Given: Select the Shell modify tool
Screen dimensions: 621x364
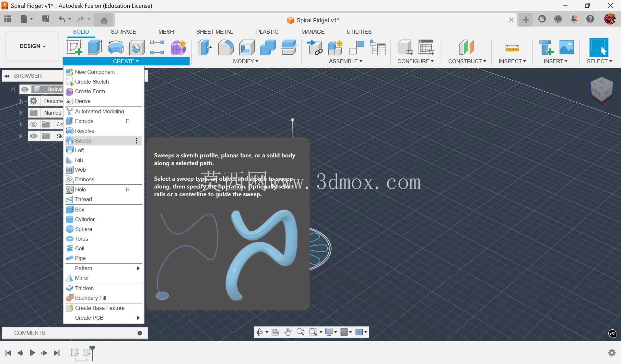Looking at the screenshot, I should click(247, 47).
